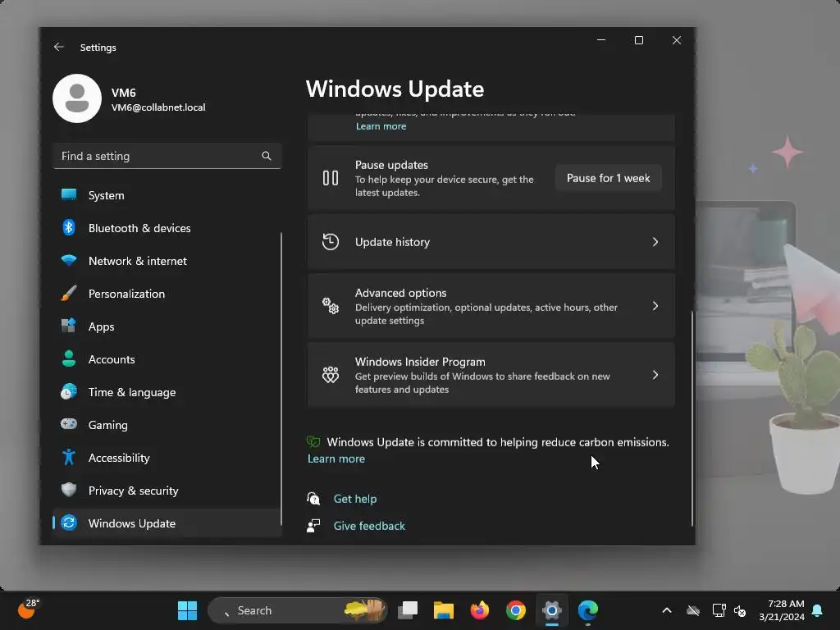Open Windows Start menu
This screenshot has width=840, height=630.
188,610
